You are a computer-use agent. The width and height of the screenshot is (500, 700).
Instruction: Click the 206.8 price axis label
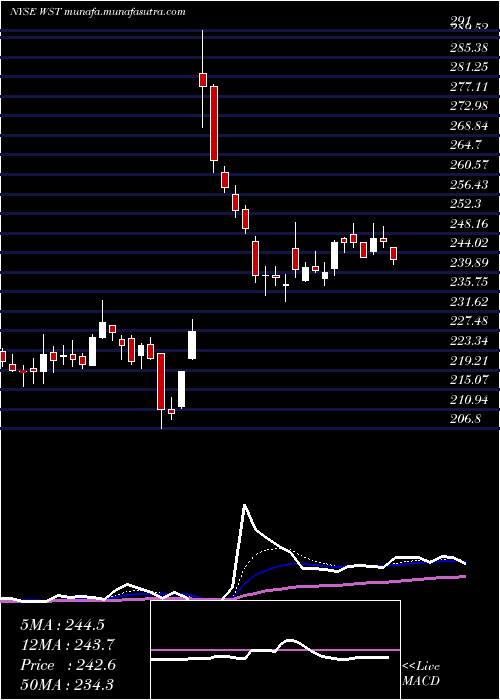pos(467,420)
